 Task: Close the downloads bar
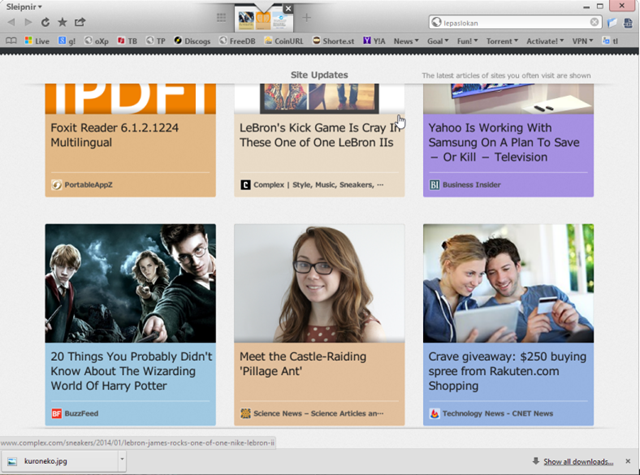(x=628, y=461)
